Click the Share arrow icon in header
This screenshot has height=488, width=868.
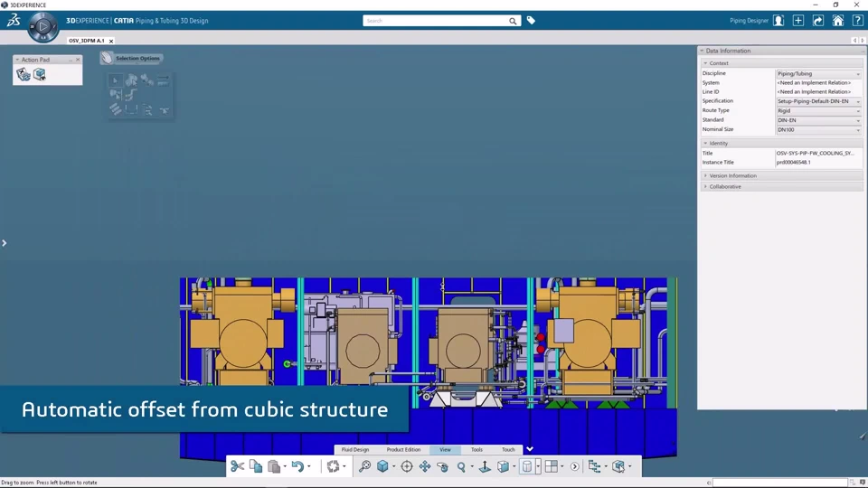pyautogui.click(x=818, y=21)
